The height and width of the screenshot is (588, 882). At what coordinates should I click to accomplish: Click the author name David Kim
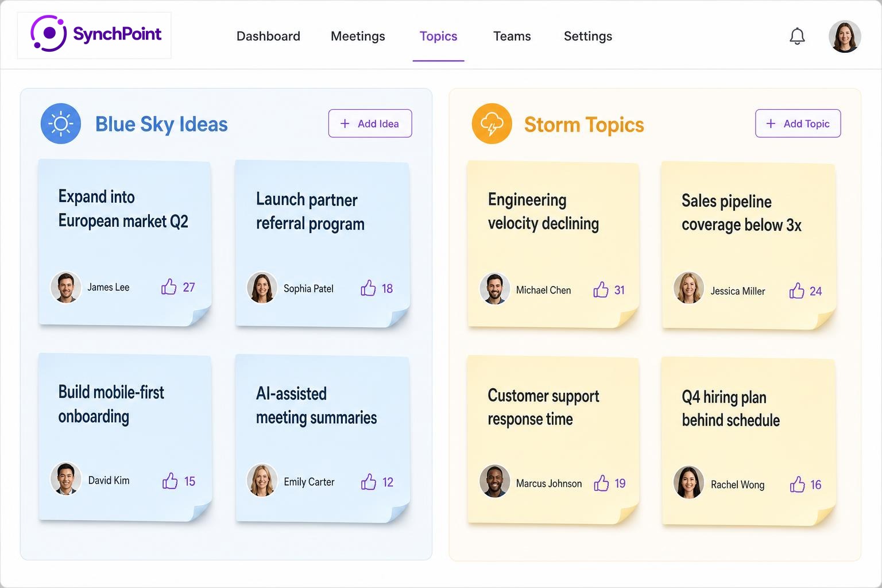[x=109, y=480]
